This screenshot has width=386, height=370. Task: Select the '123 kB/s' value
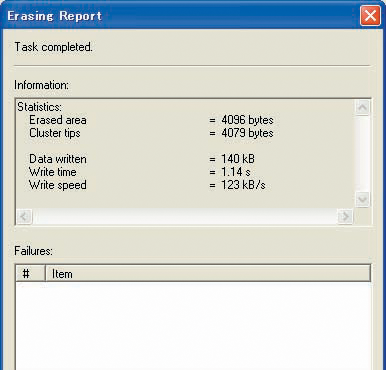coord(243,185)
